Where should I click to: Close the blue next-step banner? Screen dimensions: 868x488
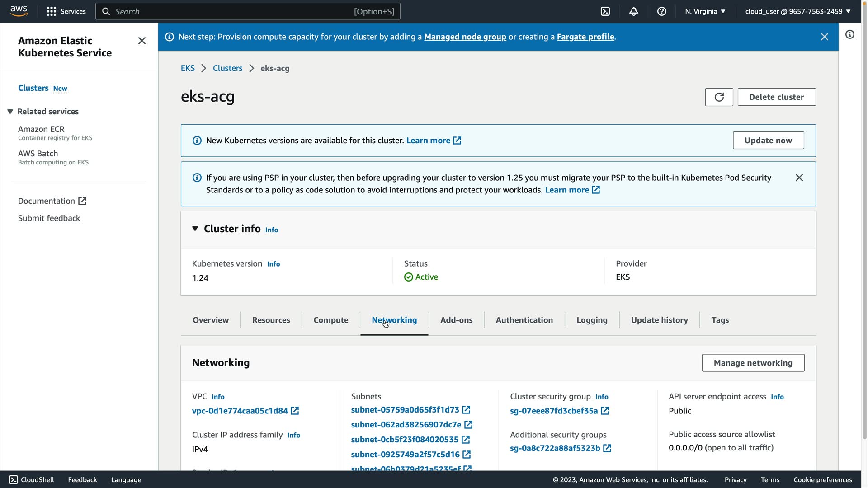[824, 37]
